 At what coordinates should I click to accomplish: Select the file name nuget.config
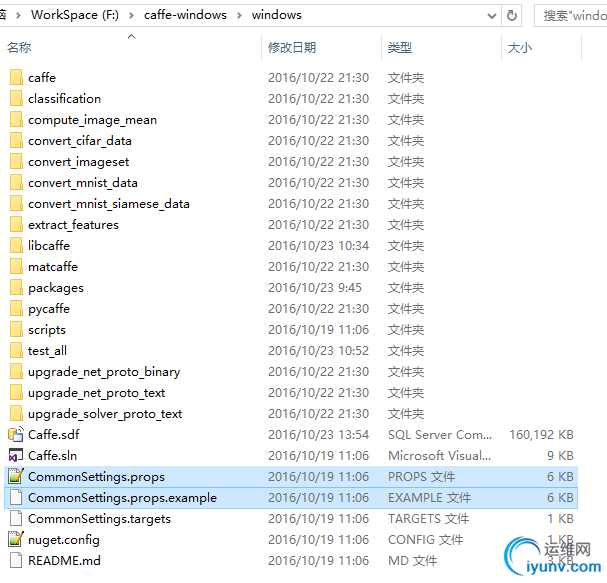click(x=64, y=540)
